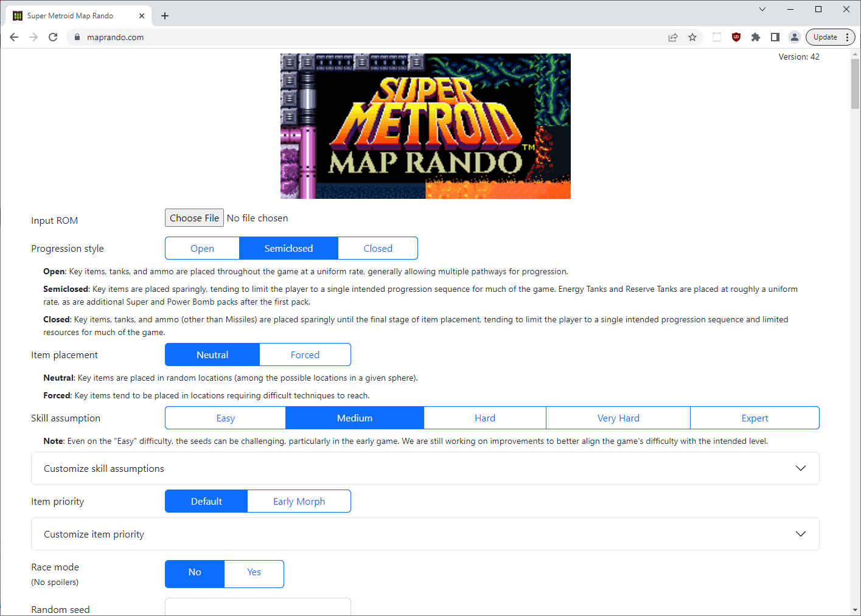
Task: Click the browser forward arrow
Action: (x=33, y=37)
